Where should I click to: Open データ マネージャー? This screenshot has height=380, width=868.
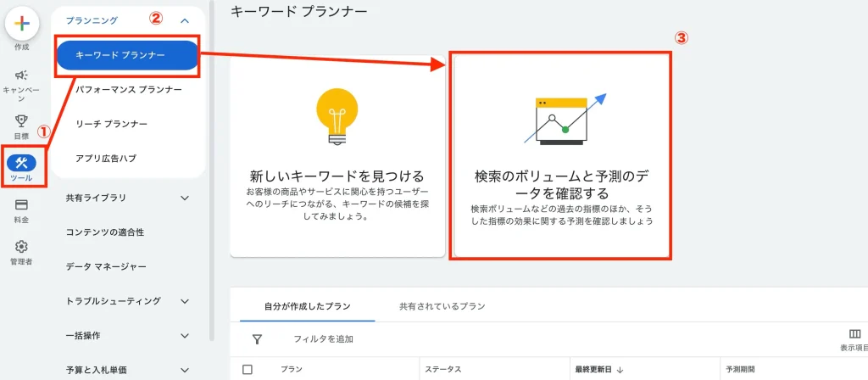pos(106,266)
